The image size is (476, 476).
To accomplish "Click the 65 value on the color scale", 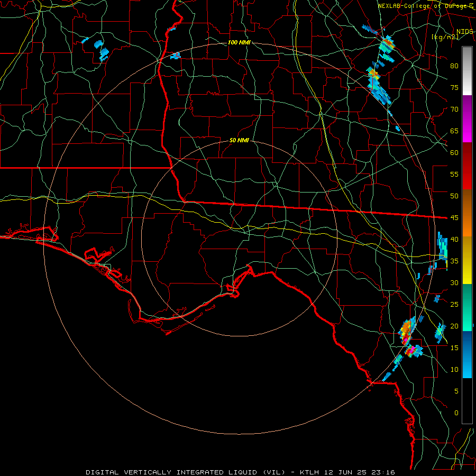I will click(454, 131).
